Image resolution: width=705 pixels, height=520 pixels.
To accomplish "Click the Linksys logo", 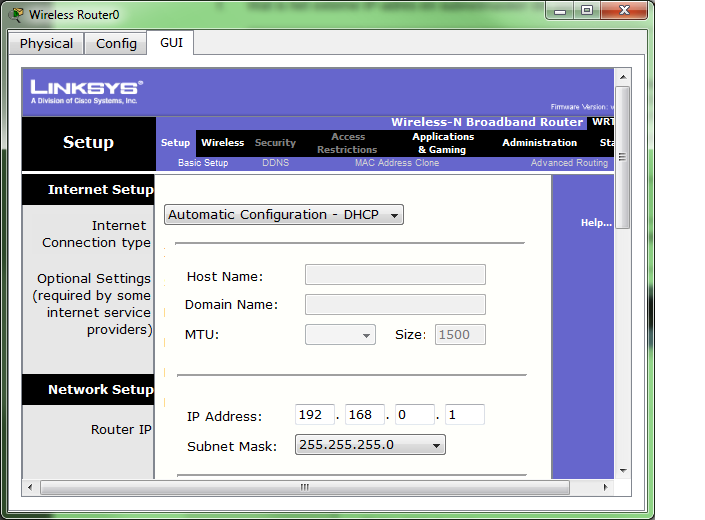I will coord(86,92).
